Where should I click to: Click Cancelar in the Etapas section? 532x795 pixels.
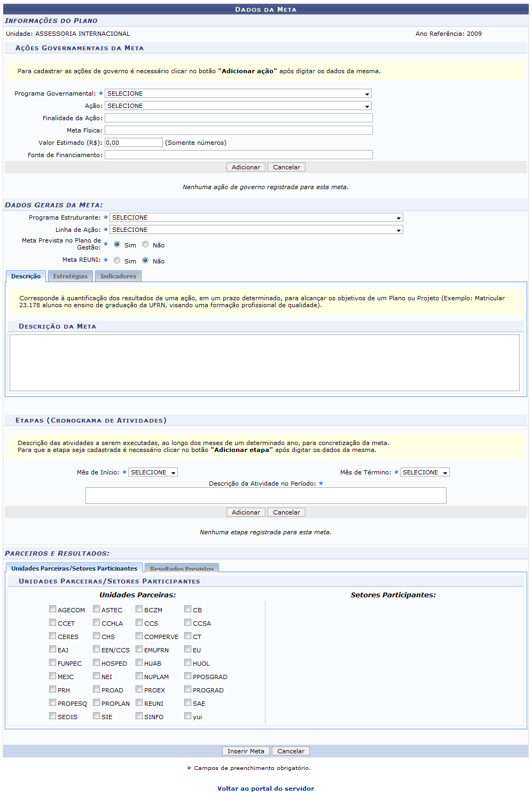[286, 512]
